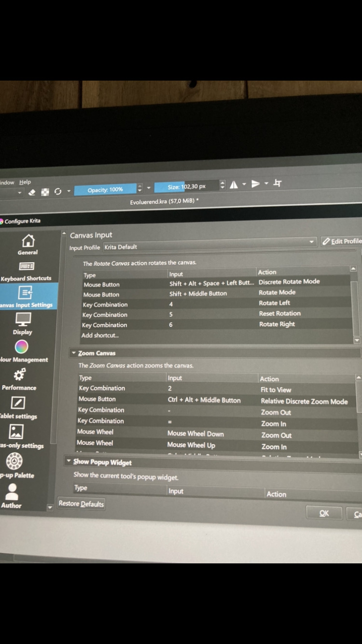This screenshot has width=362, height=644.
Task: Select the Relative Discrete Zoom Mode cell
Action: (x=304, y=401)
